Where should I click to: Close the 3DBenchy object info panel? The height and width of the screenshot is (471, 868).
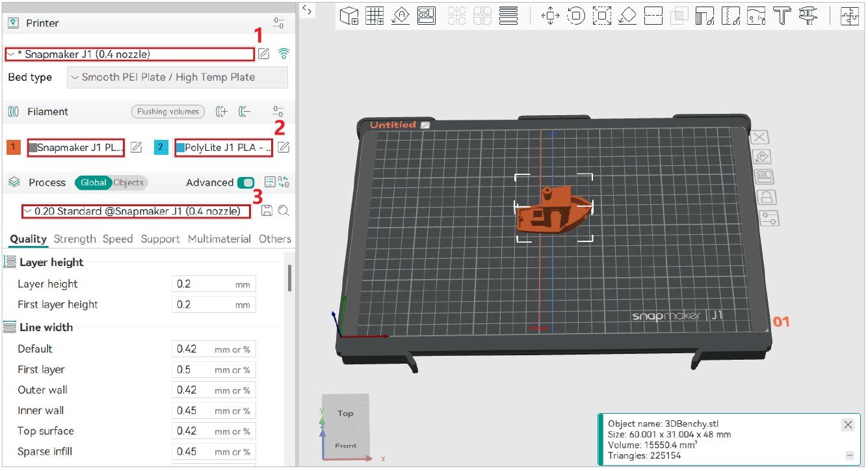848,425
